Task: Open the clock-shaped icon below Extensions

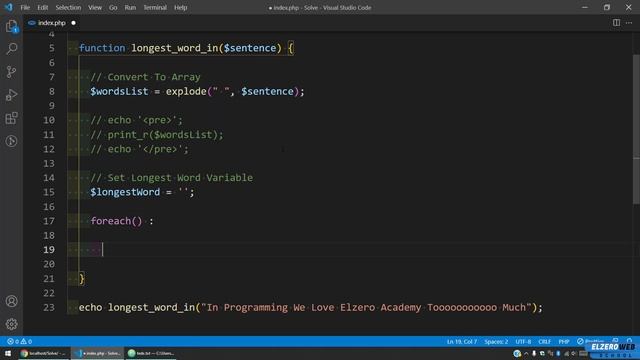Action: coord(11,141)
